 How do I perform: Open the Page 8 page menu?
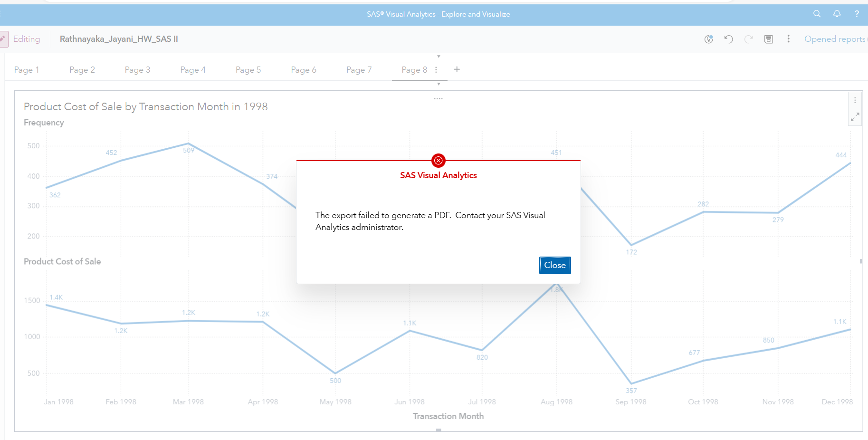coord(436,69)
